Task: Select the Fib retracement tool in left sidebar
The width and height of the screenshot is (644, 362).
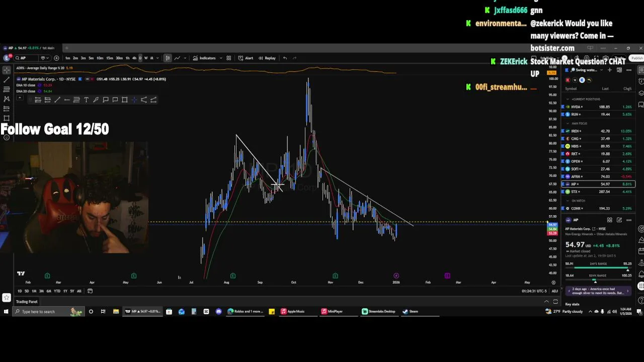Action: 6,89
